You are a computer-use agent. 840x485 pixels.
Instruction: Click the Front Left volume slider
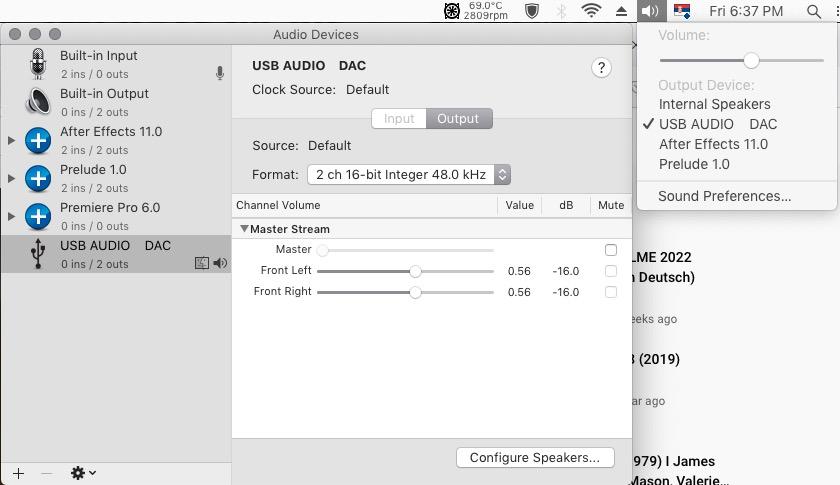coord(406,272)
